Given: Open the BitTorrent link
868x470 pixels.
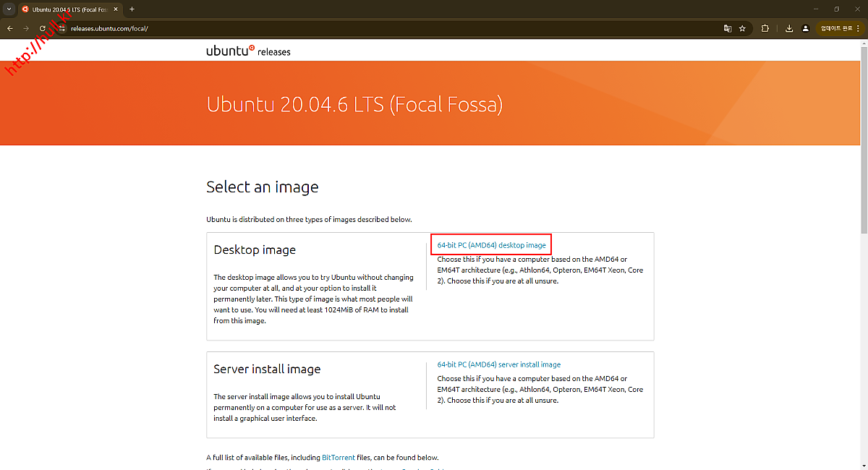Looking at the screenshot, I should pos(338,458).
